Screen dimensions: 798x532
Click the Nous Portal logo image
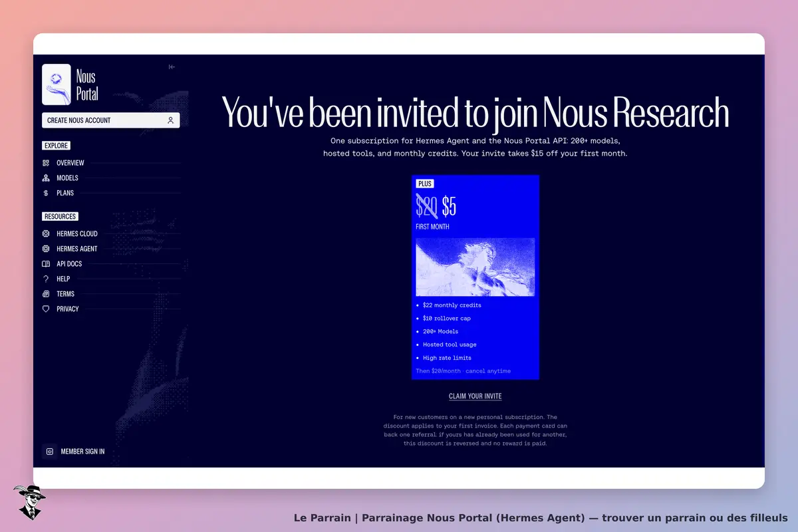[x=57, y=84]
